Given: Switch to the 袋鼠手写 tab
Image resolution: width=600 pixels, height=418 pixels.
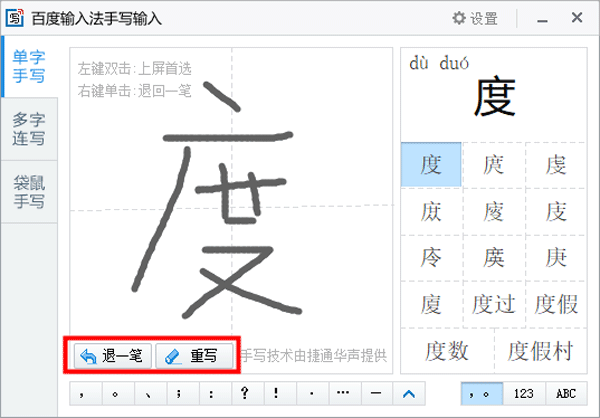Looking at the screenshot, I should tap(29, 192).
